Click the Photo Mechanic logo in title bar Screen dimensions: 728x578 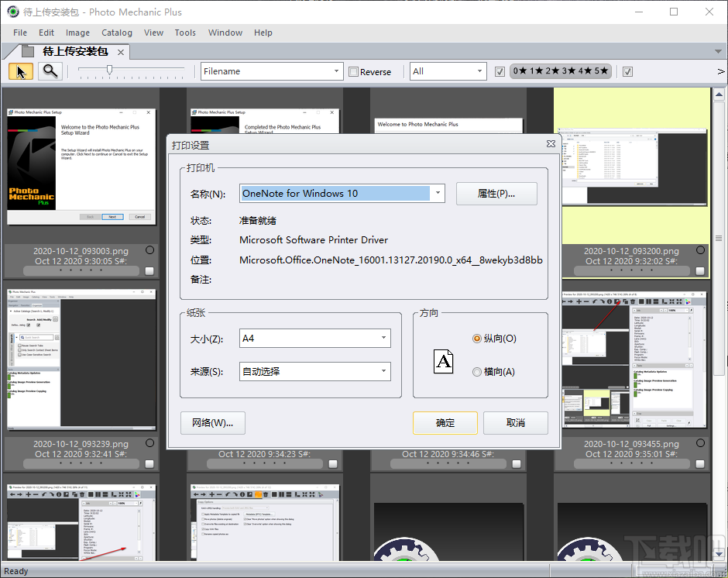[11, 12]
